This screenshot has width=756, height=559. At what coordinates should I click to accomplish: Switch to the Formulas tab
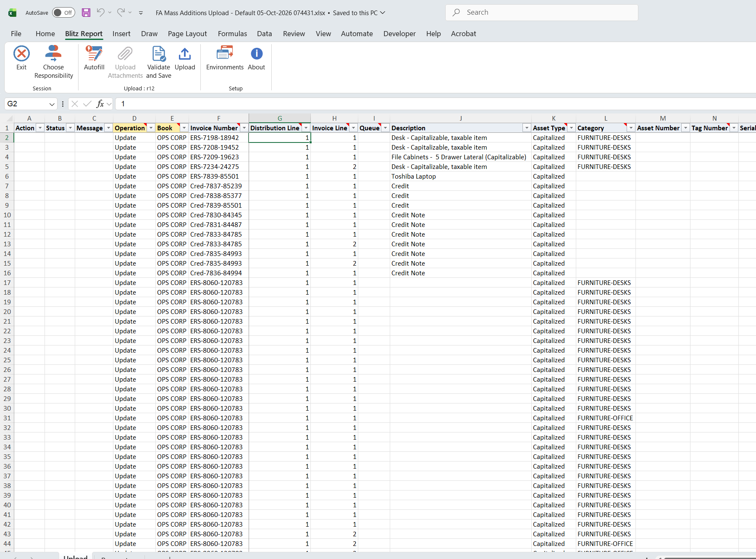[x=232, y=34]
